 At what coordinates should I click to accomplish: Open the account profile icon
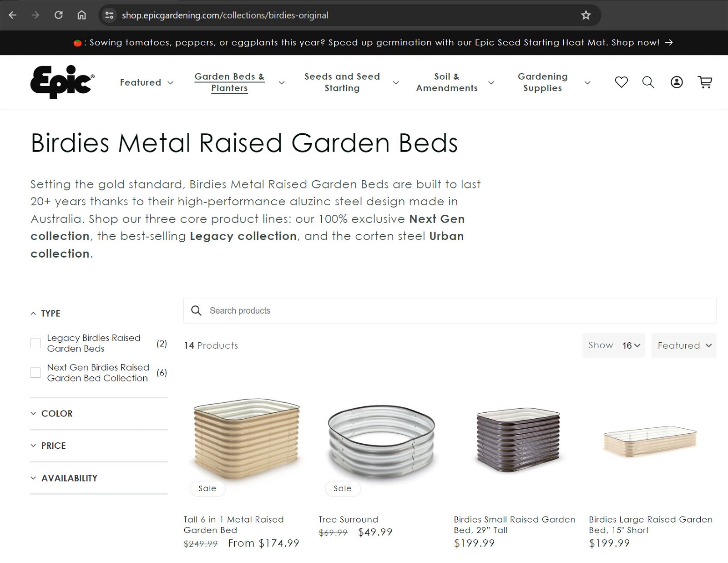(x=677, y=82)
